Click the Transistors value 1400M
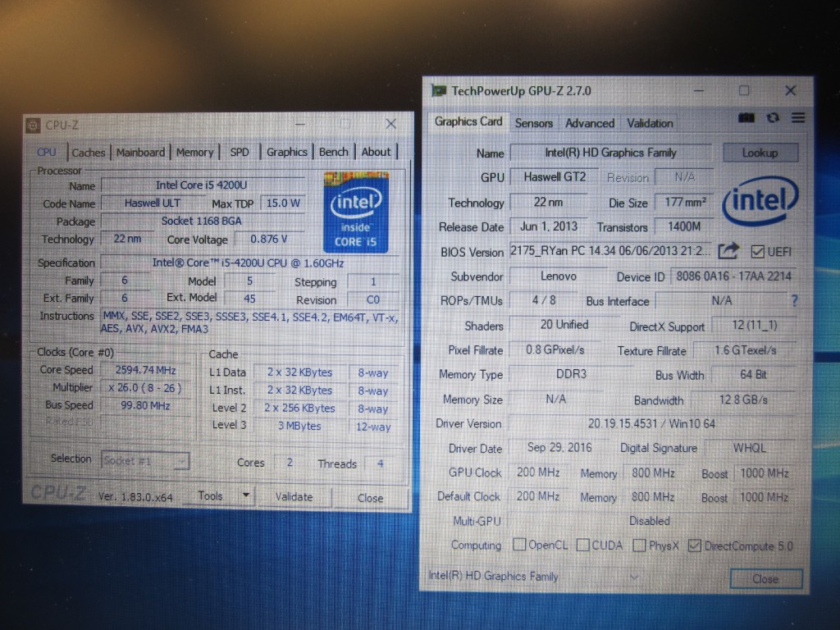 click(x=684, y=226)
